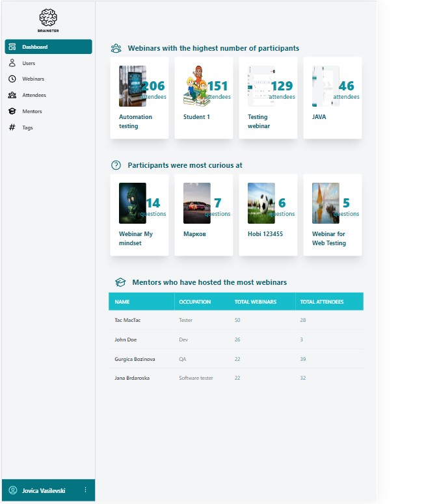Click the Attendees group icon

tap(12, 95)
